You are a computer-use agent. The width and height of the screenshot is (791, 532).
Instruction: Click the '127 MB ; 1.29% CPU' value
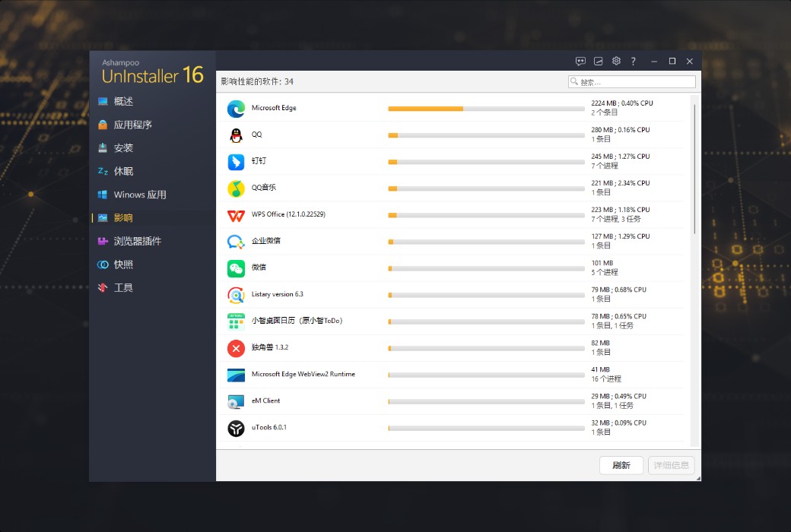(x=620, y=236)
